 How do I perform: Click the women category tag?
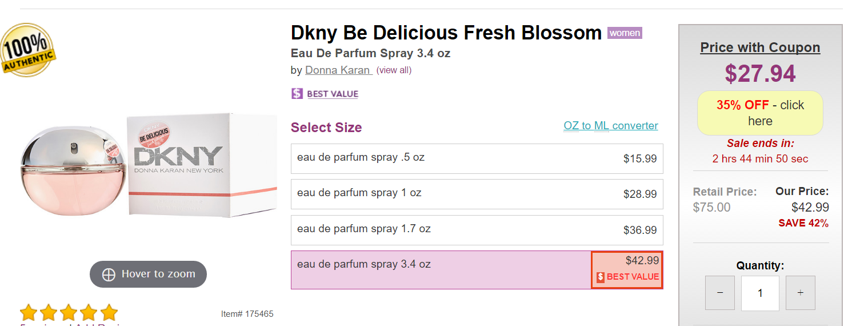(x=625, y=33)
